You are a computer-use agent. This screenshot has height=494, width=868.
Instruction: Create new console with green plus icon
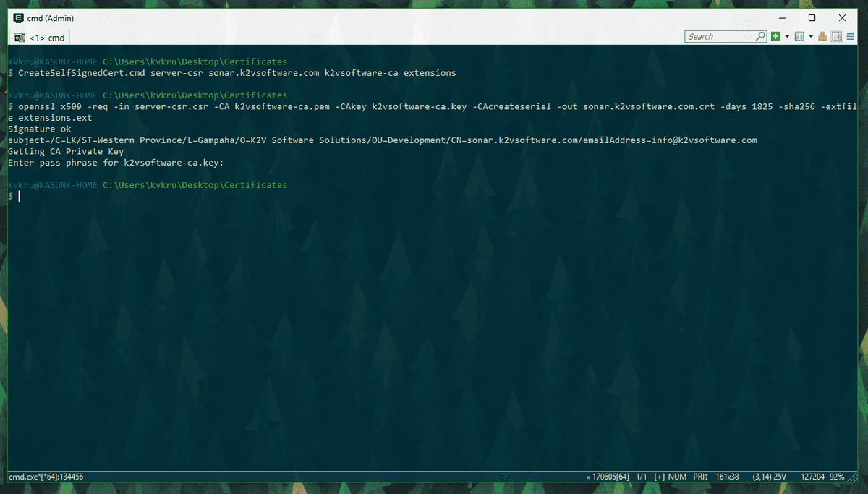pos(776,35)
